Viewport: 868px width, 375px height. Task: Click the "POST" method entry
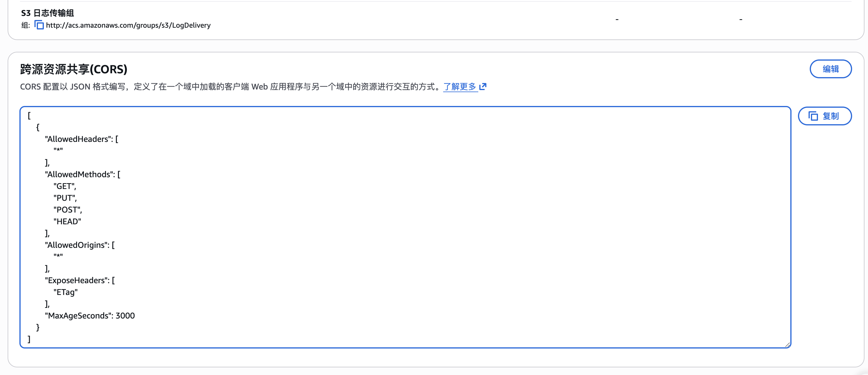tap(67, 210)
